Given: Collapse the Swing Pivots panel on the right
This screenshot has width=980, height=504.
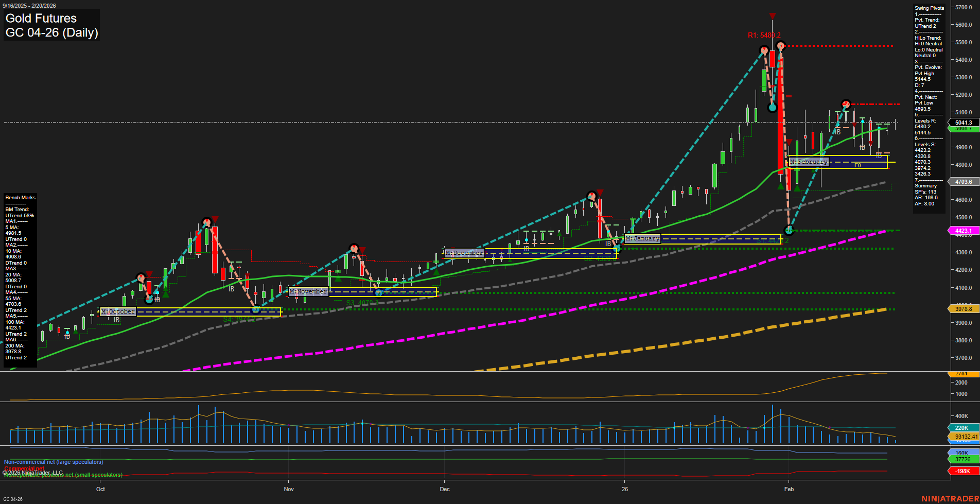Looking at the screenshot, I should coord(929,8).
